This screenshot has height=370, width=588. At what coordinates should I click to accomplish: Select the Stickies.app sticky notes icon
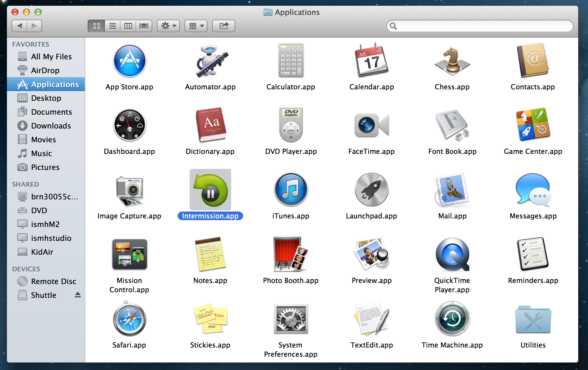(210, 318)
